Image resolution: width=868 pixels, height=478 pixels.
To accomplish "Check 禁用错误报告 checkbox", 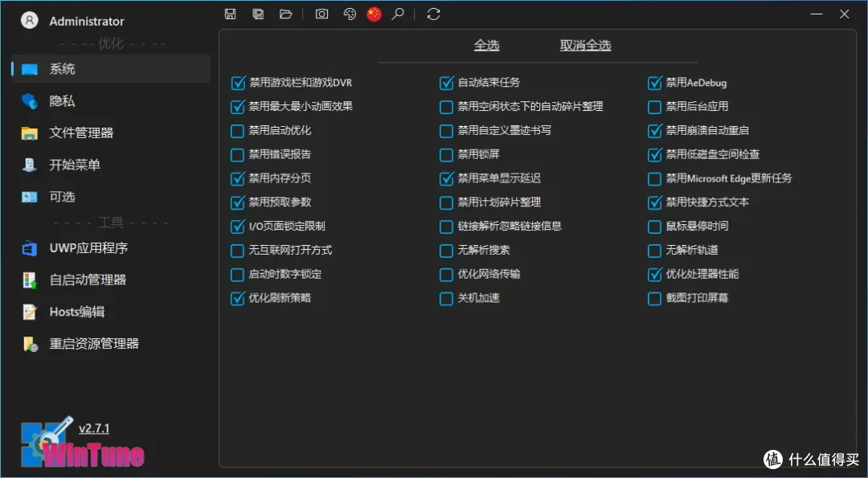I will tap(237, 155).
